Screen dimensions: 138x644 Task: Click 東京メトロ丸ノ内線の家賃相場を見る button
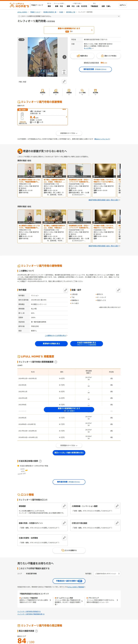pyautogui.click(x=69, y=453)
